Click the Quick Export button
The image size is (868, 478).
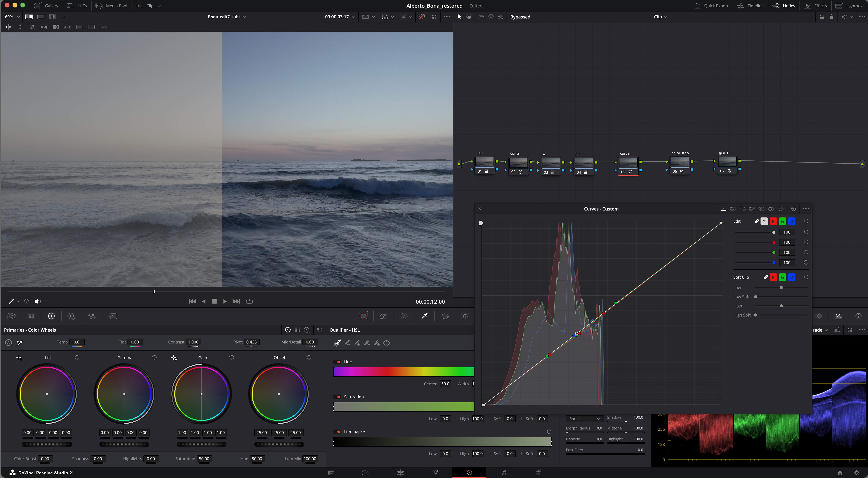coord(711,6)
